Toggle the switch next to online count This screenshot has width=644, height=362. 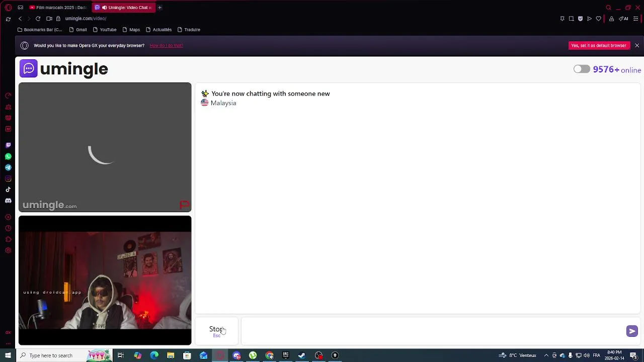click(582, 69)
